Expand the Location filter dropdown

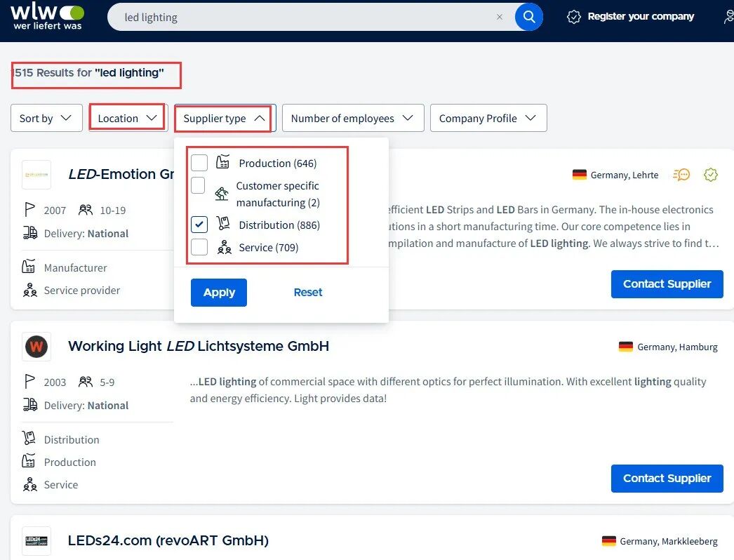(127, 119)
